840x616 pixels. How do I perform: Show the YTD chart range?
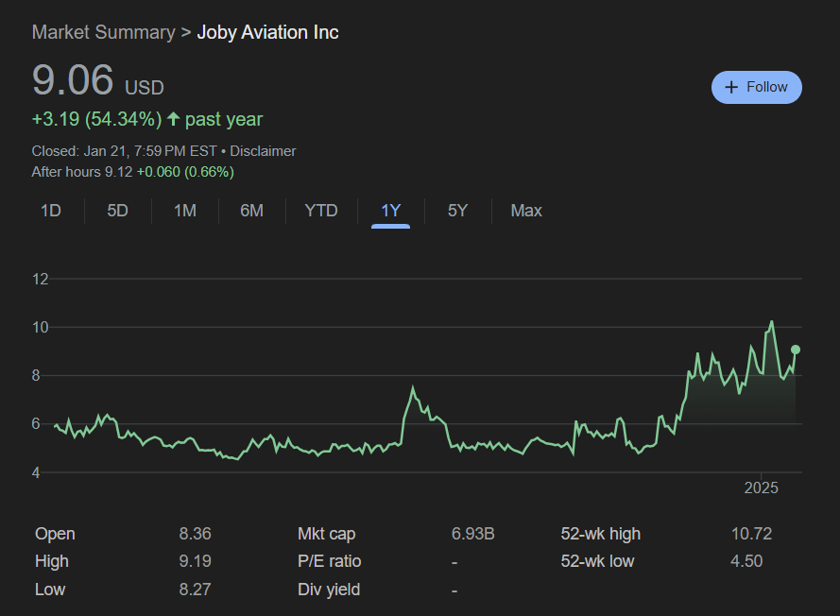[x=321, y=211]
